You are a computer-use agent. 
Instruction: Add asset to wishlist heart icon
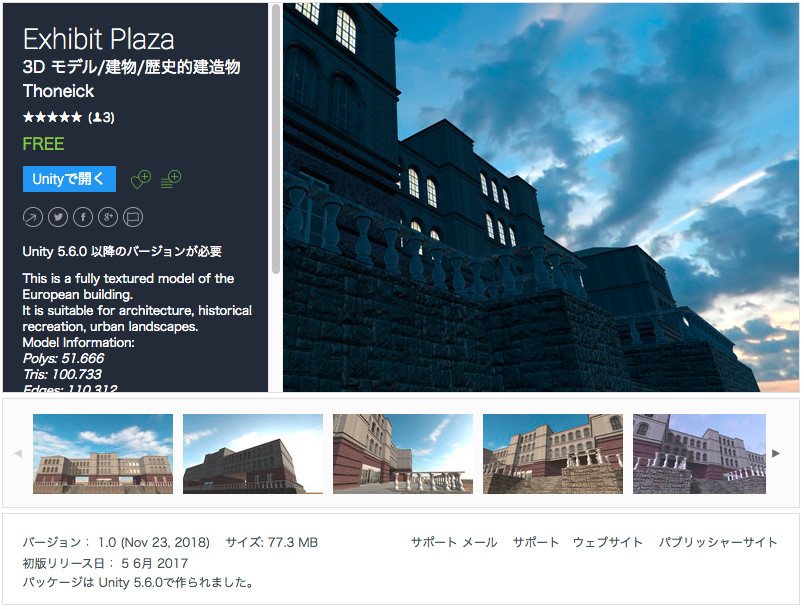[141, 179]
